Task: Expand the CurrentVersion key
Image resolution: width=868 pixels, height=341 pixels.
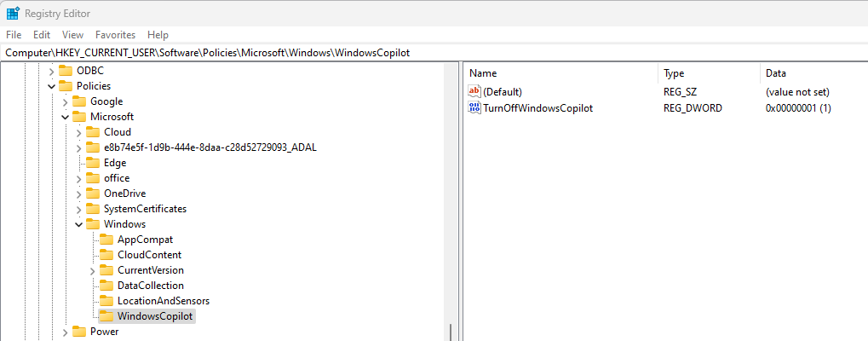Action: [x=93, y=271]
